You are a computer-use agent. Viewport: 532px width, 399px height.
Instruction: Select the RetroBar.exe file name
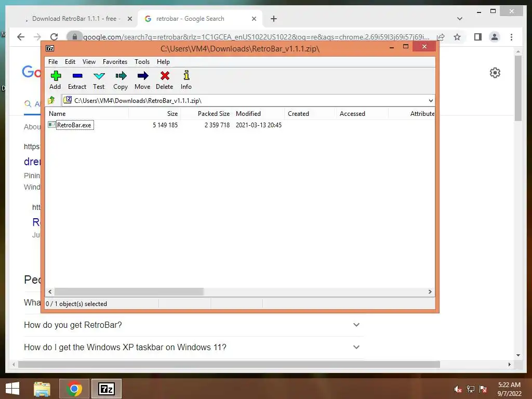point(74,125)
